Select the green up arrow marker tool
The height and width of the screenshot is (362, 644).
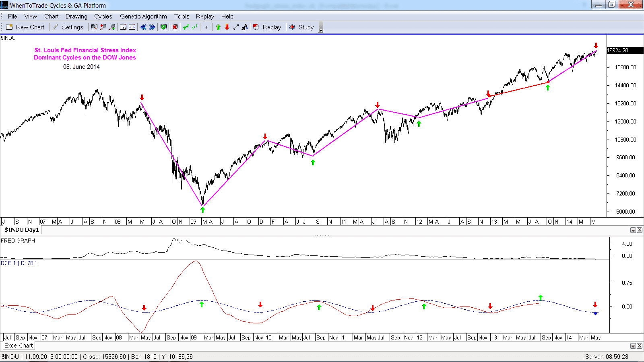click(218, 27)
